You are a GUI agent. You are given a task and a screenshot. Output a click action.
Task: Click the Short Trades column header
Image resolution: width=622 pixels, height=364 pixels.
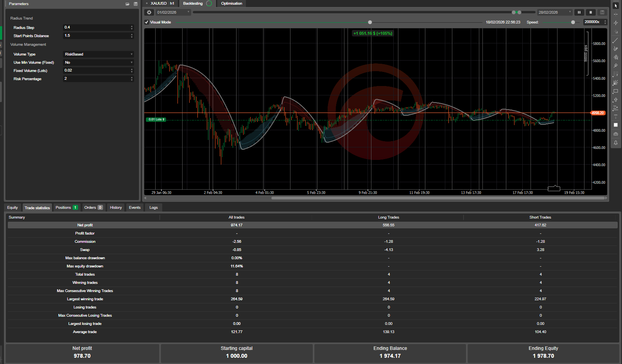[x=540, y=217]
